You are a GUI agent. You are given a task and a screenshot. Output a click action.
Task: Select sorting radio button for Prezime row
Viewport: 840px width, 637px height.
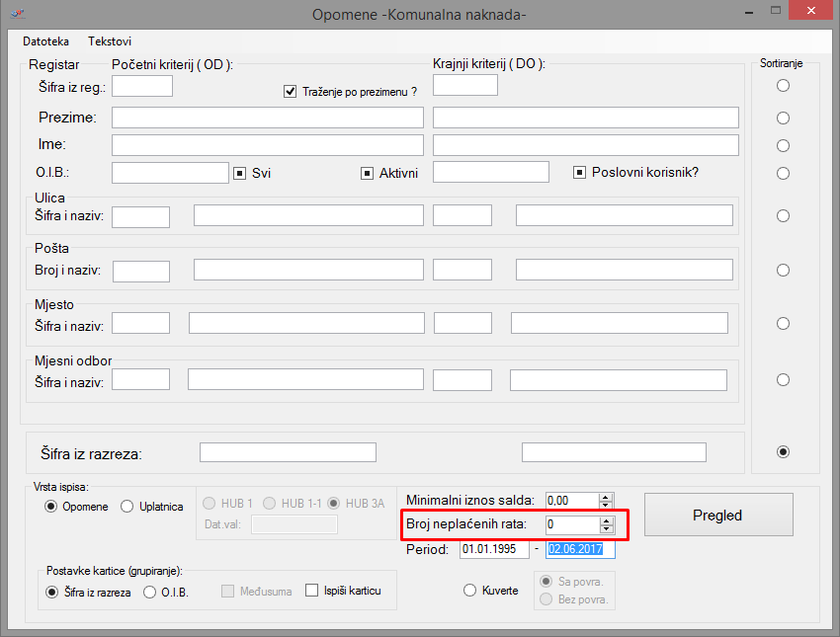(x=783, y=118)
